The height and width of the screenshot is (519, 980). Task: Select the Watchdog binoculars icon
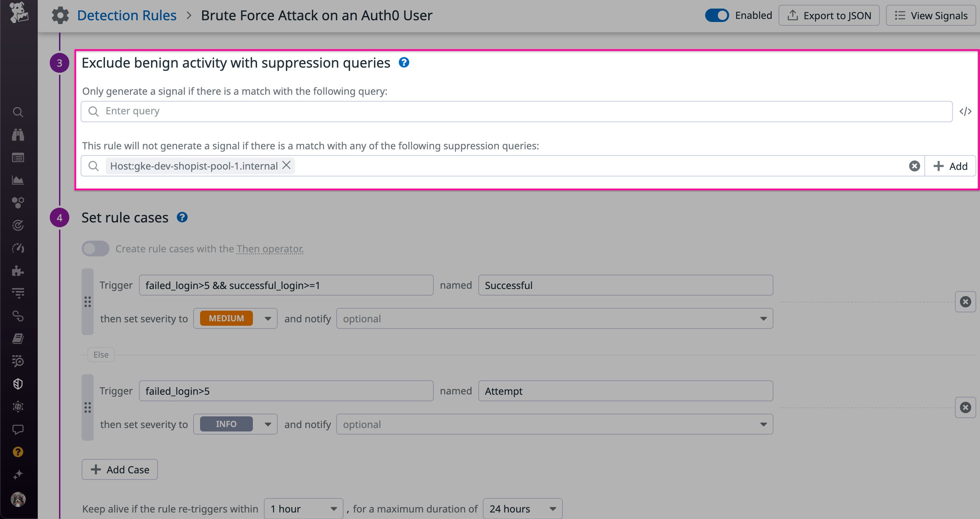(x=18, y=135)
